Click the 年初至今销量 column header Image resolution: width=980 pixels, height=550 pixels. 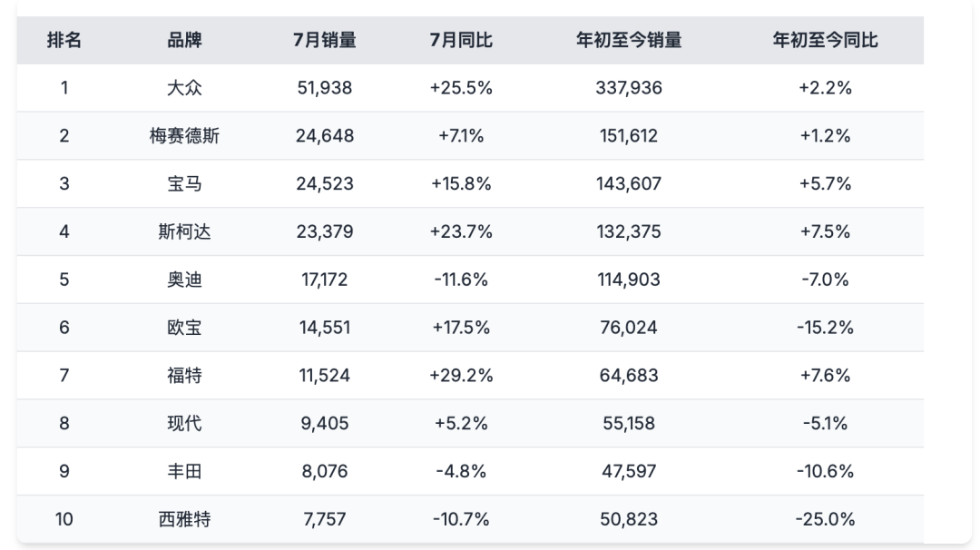629,40
